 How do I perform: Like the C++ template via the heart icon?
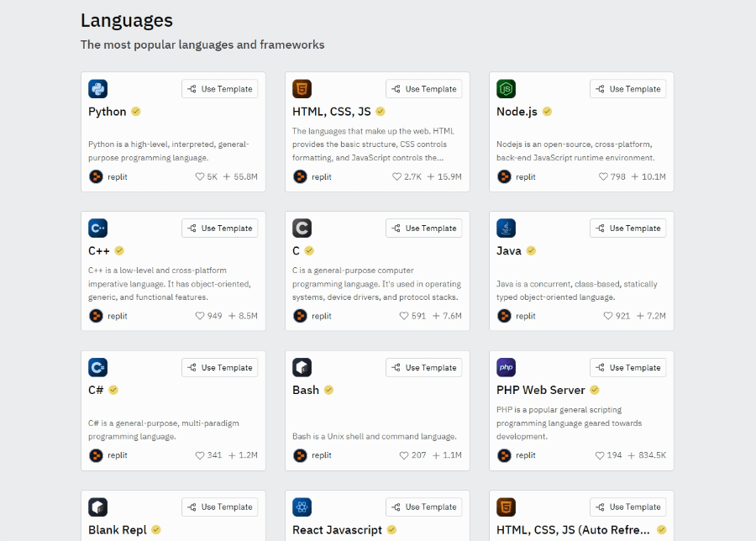200,316
